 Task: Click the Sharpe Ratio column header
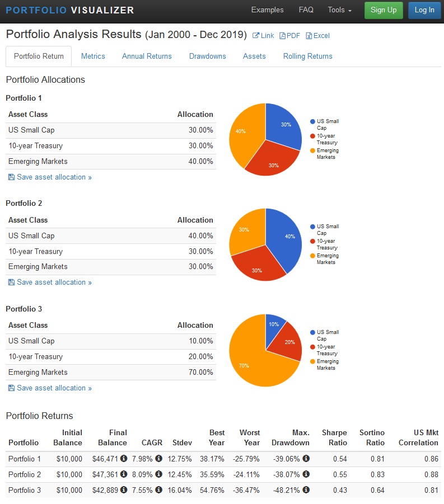coord(334,437)
